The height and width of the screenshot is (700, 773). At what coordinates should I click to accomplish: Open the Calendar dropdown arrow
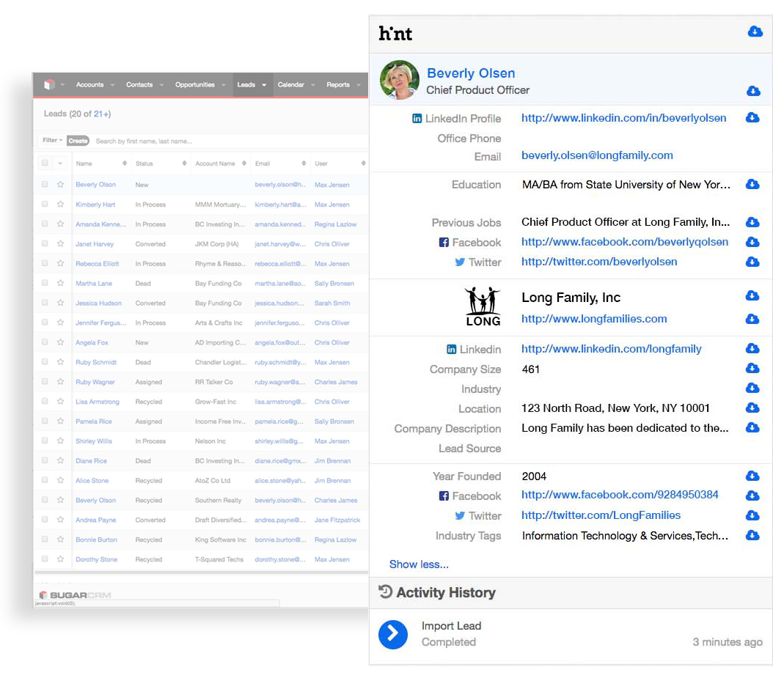point(312,85)
